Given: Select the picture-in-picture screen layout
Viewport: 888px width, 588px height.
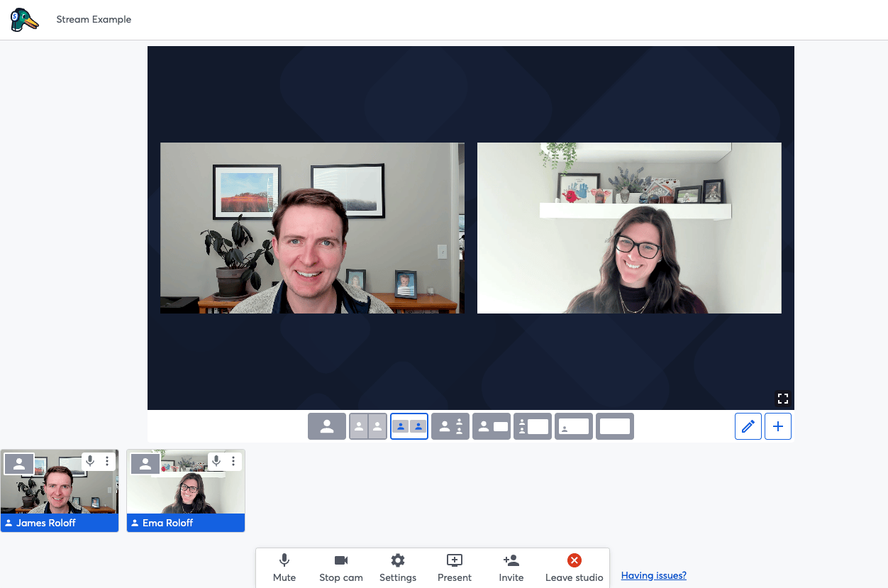Looking at the screenshot, I should pyautogui.click(x=574, y=426).
